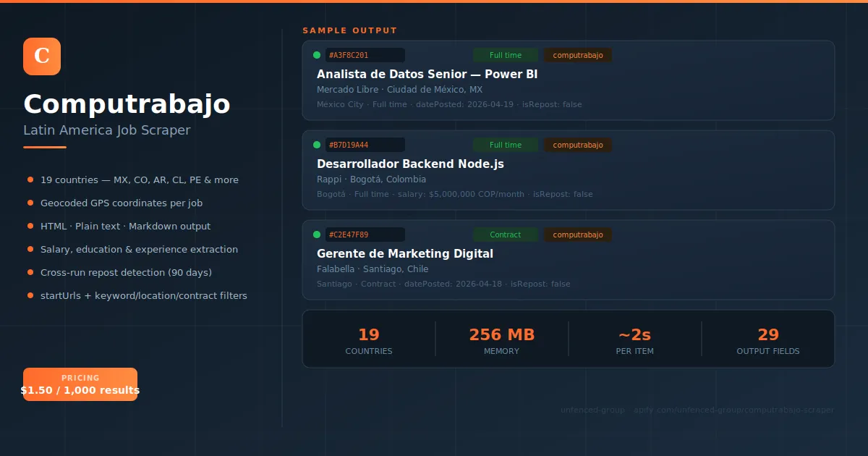Image resolution: width=868 pixels, height=456 pixels.
Task: Click the bullet beside 'Cross-run repost detection'
Action: click(30, 272)
